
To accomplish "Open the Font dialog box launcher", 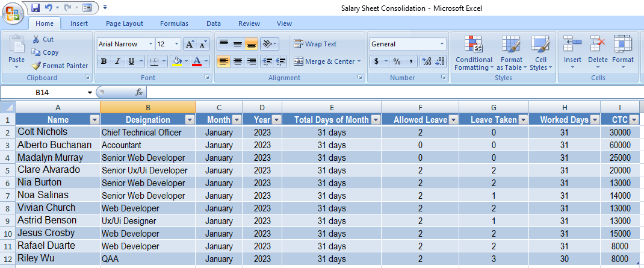I will click(206, 77).
